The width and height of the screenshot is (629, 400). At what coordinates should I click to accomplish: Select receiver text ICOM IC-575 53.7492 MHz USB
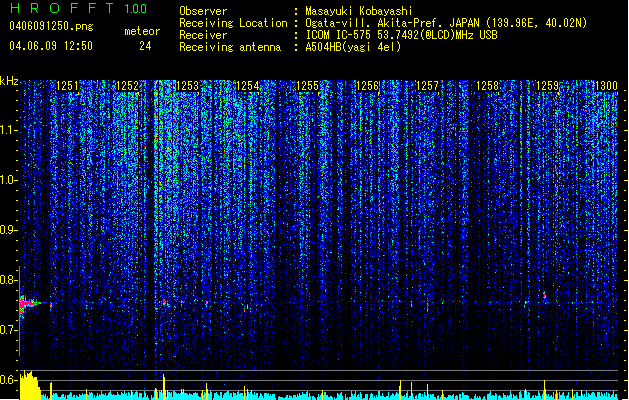pyautogui.click(x=401, y=35)
